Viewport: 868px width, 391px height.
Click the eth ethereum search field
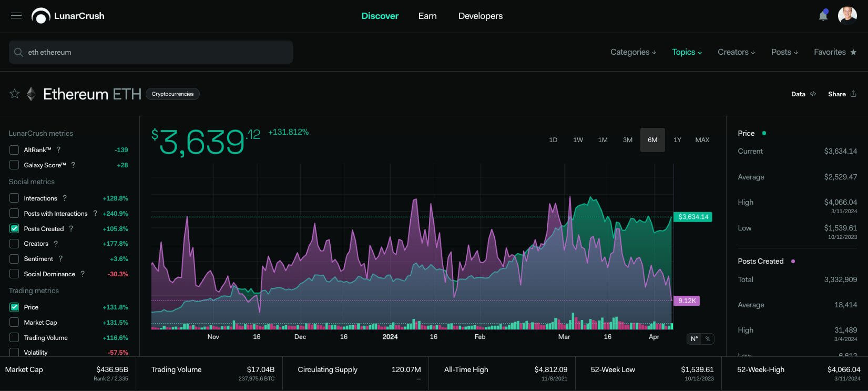pyautogui.click(x=151, y=52)
